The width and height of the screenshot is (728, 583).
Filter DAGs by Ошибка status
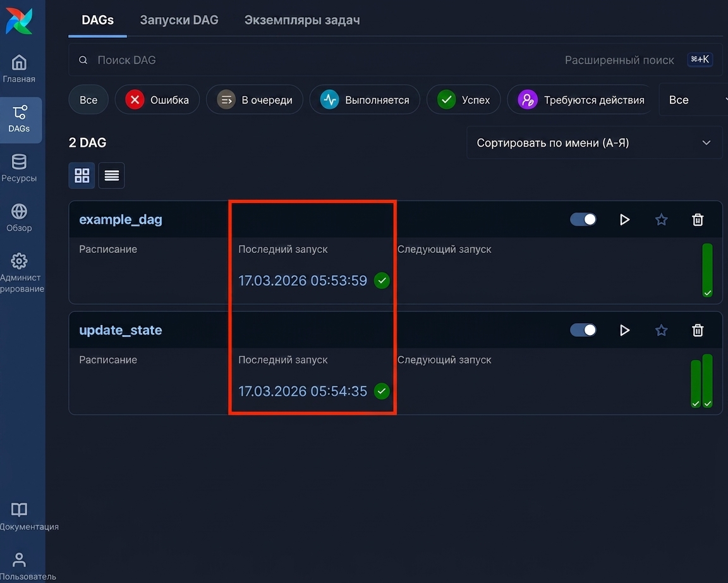click(x=157, y=100)
